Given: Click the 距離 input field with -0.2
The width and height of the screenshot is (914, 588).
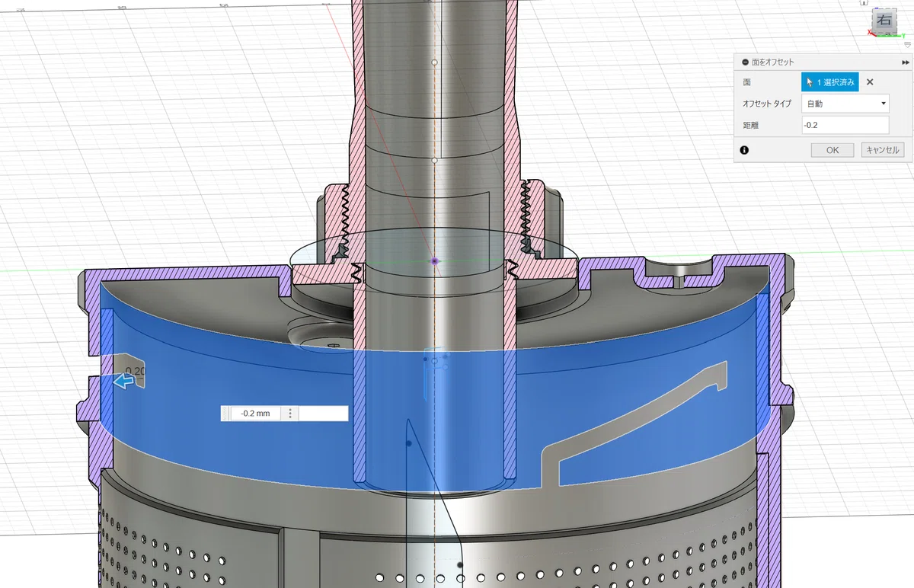Looking at the screenshot, I should (845, 125).
